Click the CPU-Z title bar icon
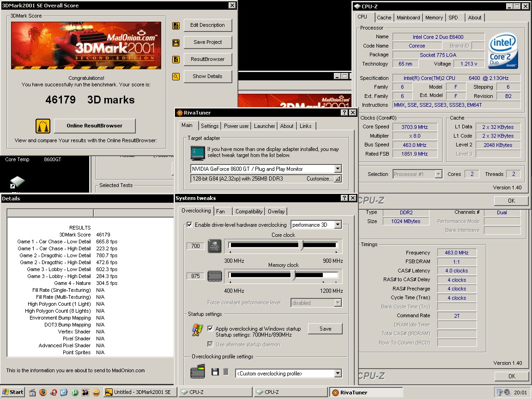Image resolution: width=532 pixels, height=399 pixels. (357, 6)
